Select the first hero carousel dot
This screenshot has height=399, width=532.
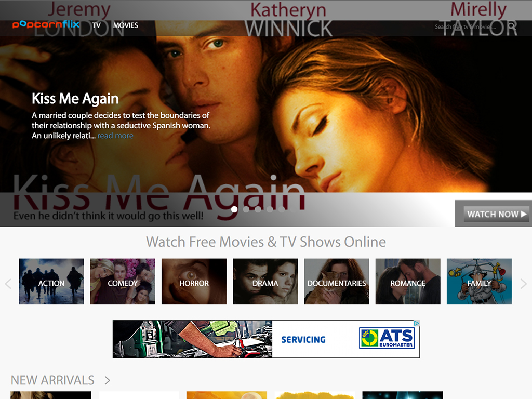[234, 209]
